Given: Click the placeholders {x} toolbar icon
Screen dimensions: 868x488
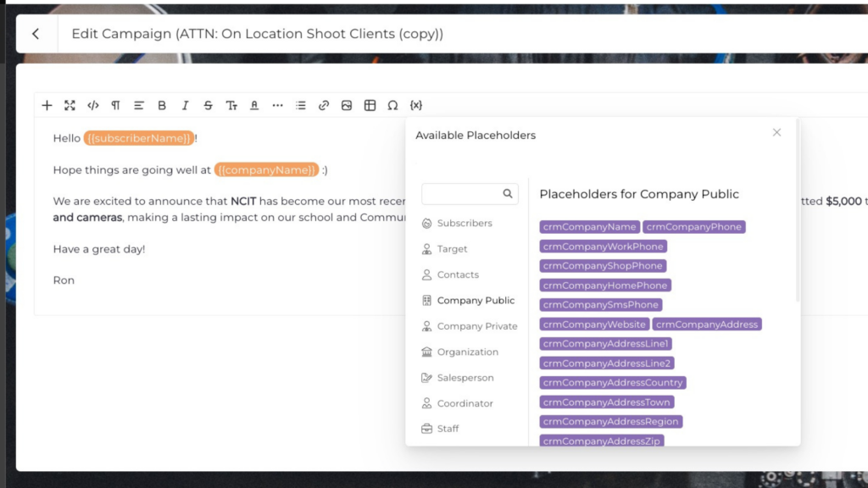Looking at the screenshot, I should pos(415,106).
